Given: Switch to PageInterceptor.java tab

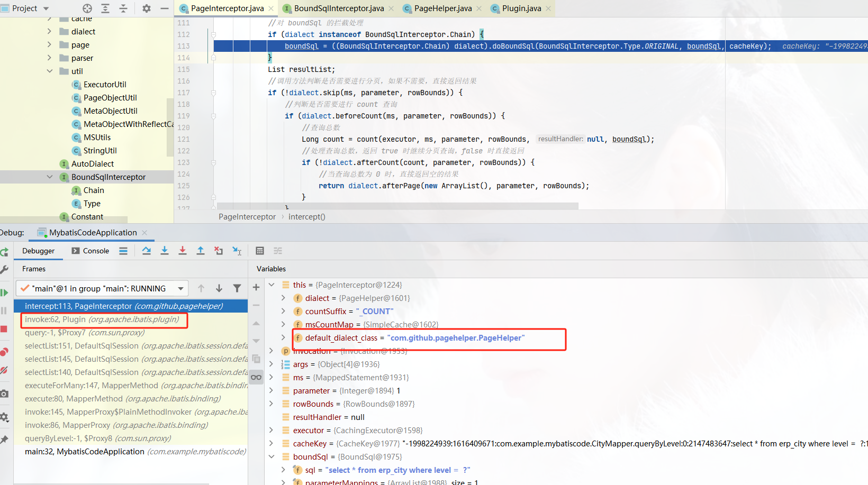Looking at the screenshot, I should click(227, 8).
